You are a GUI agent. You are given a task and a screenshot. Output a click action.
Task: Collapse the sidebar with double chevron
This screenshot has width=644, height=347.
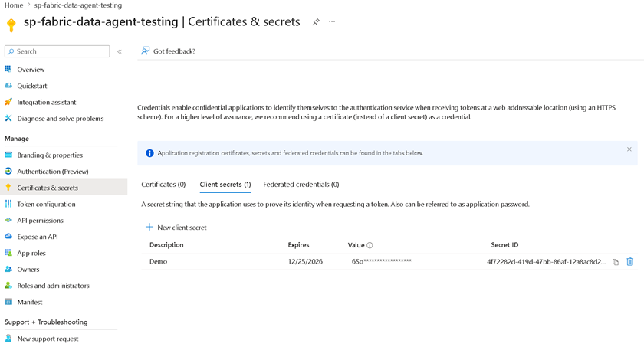tap(120, 51)
